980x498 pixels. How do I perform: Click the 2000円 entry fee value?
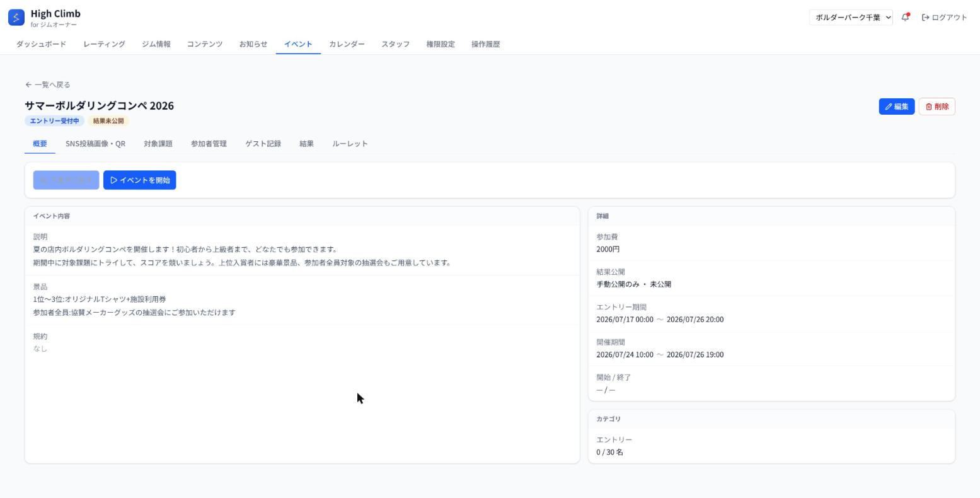point(608,249)
